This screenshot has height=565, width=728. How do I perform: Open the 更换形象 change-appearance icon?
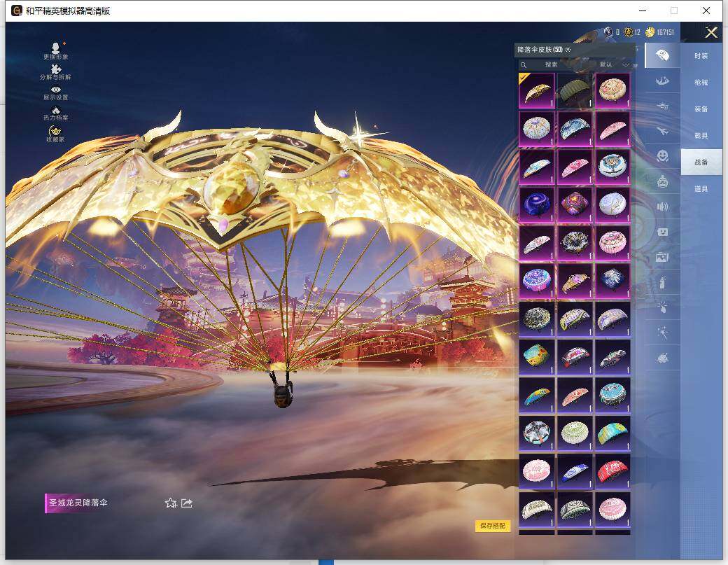tap(55, 49)
